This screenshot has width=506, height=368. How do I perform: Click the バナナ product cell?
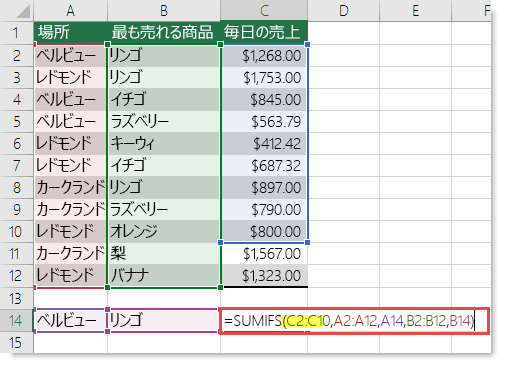coord(164,275)
